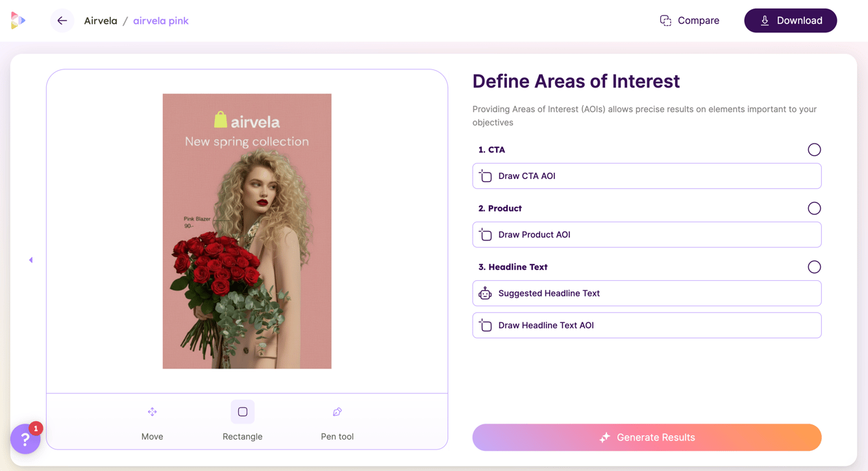
Task: Click the draw icon in Draw Product AOI
Action: click(485, 235)
